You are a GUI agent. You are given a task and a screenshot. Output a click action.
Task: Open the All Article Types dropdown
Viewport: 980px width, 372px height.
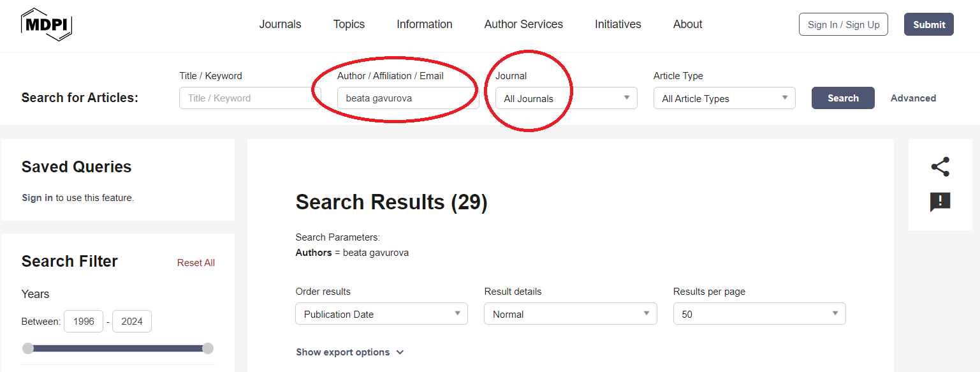(724, 98)
